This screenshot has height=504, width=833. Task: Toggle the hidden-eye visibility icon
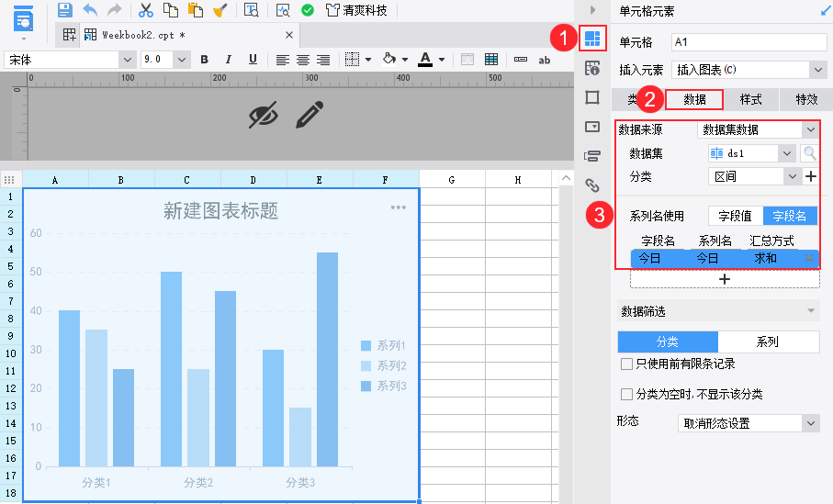(x=264, y=115)
